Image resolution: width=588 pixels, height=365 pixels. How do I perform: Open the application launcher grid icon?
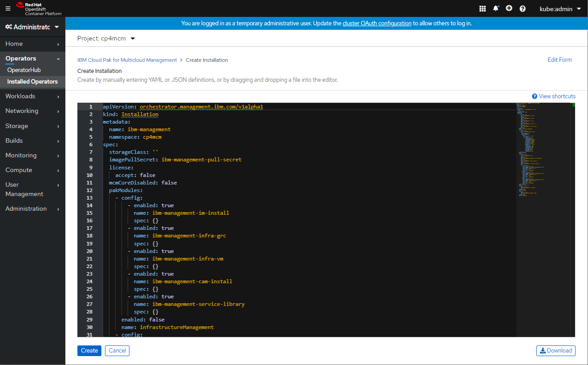483,8
